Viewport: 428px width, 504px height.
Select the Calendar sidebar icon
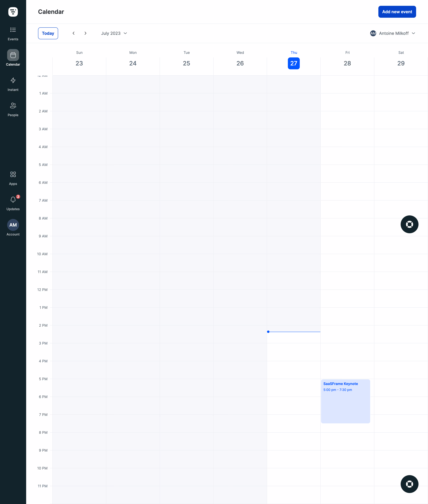pyautogui.click(x=13, y=55)
